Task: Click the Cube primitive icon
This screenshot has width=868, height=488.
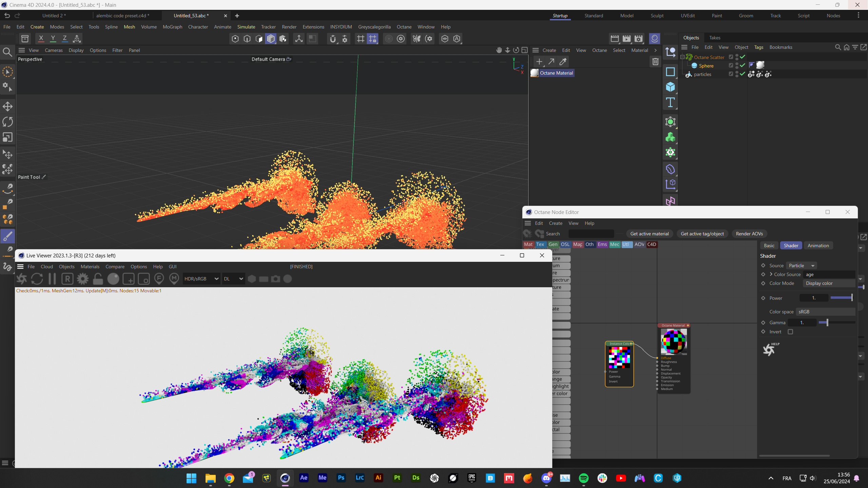Action: click(x=670, y=87)
